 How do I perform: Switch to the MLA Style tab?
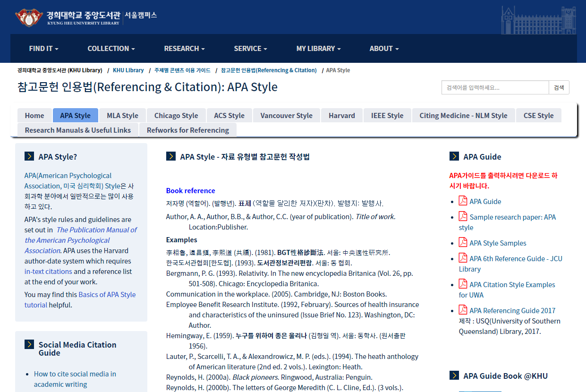point(122,115)
